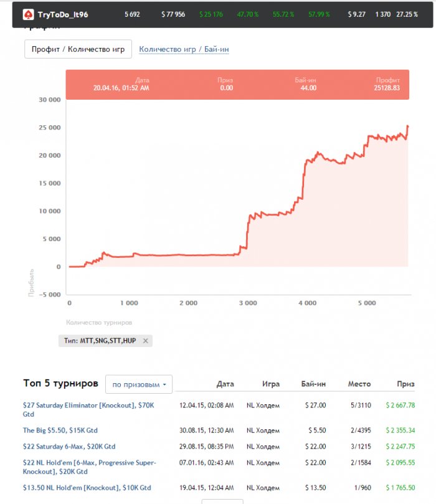
Task: Click the Тип: MTT,SNG,STT,HUP filter tag
Action: pyautogui.click(x=100, y=341)
